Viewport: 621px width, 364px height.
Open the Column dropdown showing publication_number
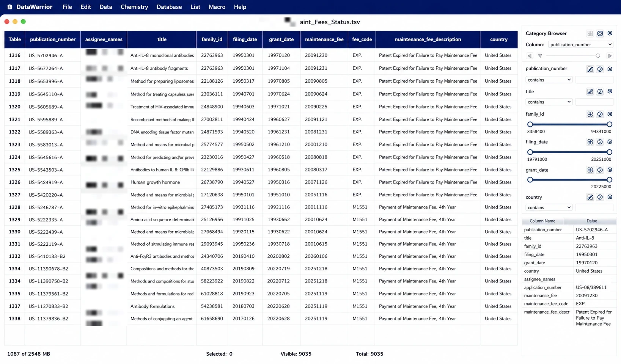[580, 45]
